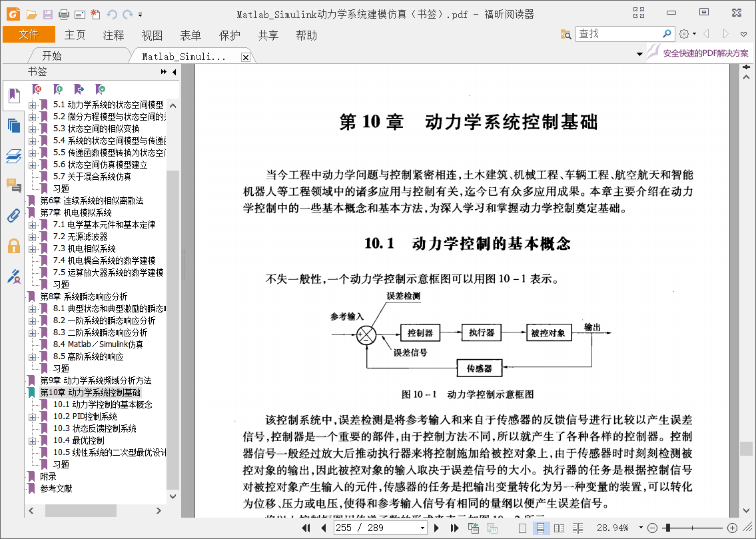Screen dimensions: 756x539
Task: Click the 查找 search input field
Action: (619, 34)
